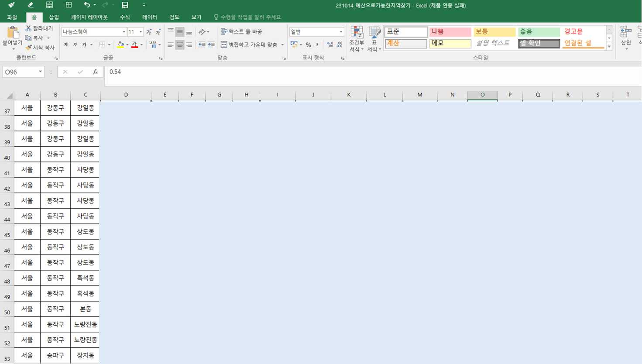Image resolution: width=642 pixels, height=364 pixels.
Task: Switch to the 수식 (Formulas) tab
Action: (x=125, y=17)
